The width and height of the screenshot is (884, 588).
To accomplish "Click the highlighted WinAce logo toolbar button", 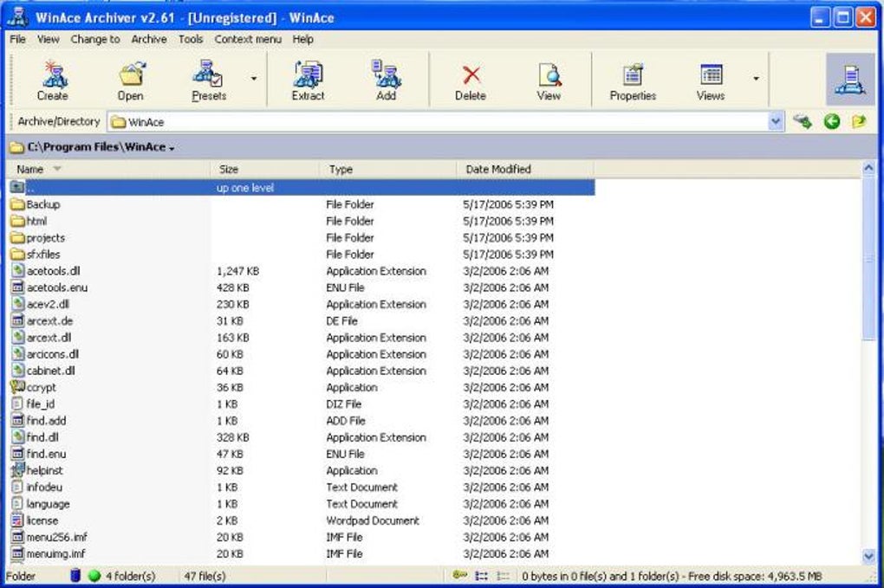I will pos(850,80).
